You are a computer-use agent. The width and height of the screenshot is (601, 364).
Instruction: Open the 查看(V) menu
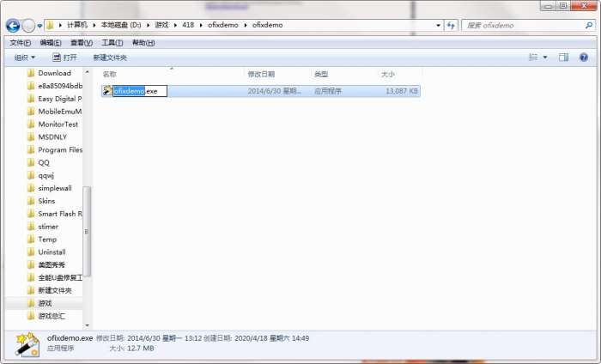pos(82,43)
